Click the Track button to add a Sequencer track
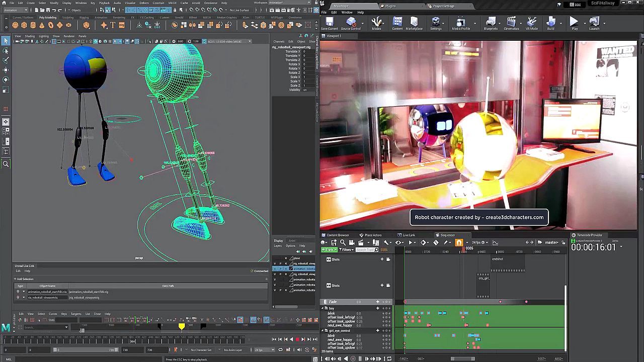This screenshot has width=644, height=362. coord(330,249)
